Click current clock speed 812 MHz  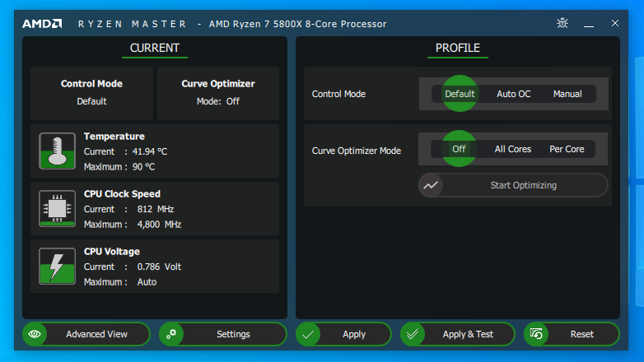pos(156,209)
